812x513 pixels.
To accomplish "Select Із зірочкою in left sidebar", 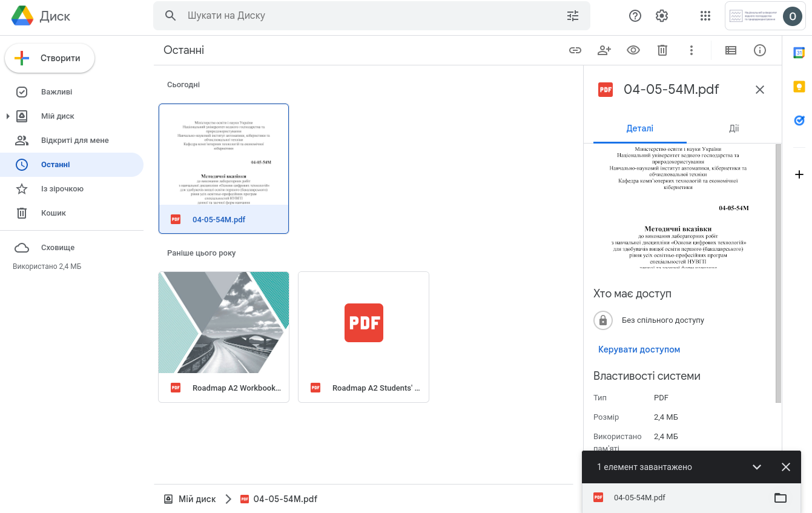I will pyautogui.click(x=62, y=189).
